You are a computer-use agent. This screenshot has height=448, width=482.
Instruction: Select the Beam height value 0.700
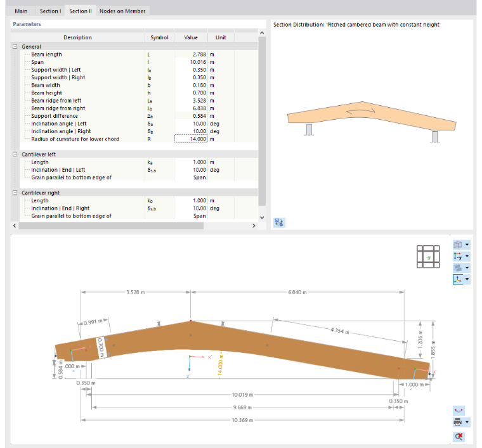(x=191, y=93)
